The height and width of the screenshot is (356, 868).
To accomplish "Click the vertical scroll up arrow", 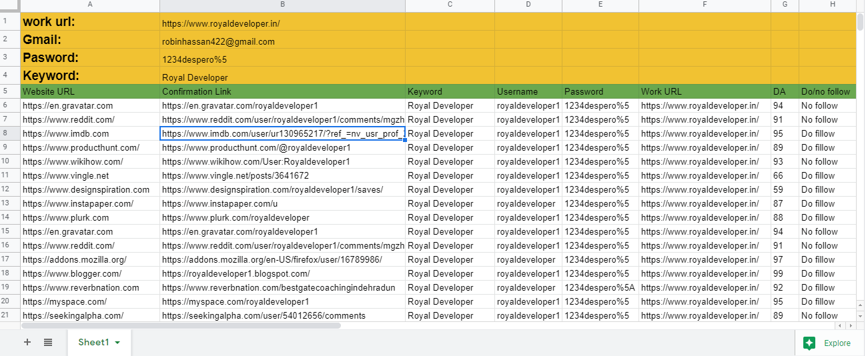I will (861, 305).
